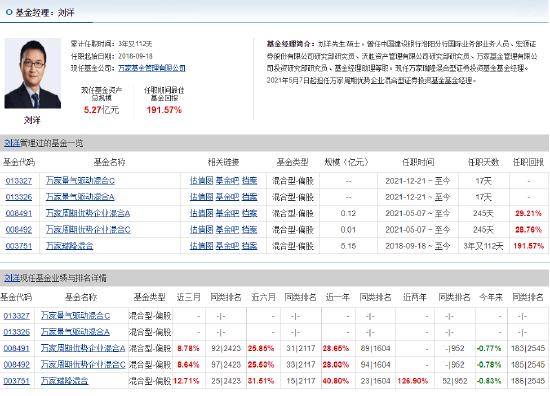Click the 12.71% three-month return value
The width and height of the screenshot is (550, 396).
(x=186, y=381)
